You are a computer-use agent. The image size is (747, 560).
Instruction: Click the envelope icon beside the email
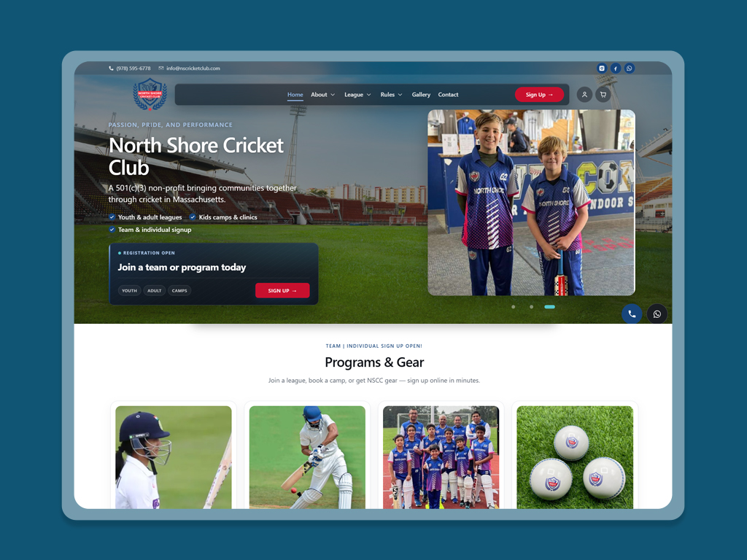click(x=161, y=68)
